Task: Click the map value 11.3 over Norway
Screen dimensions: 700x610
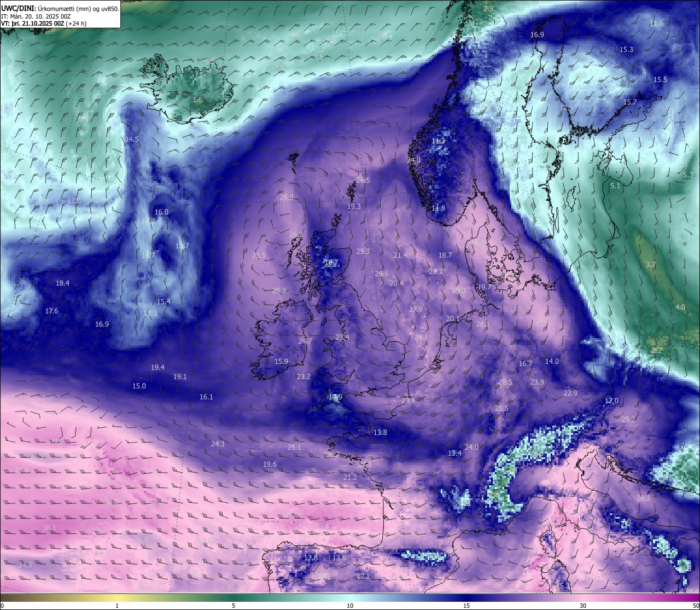Action: (438, 141)
